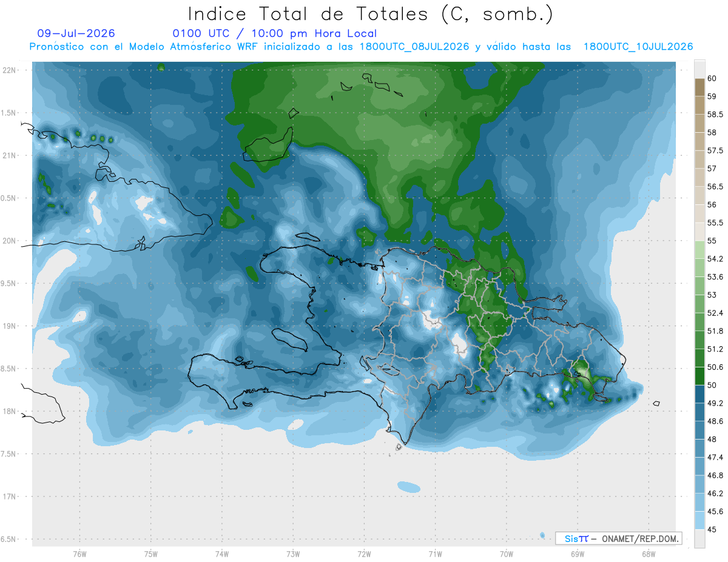Viewport: 728px width, 562px height.
Task: Click the longitude axis label "69W"
Action: click(577, 554)
